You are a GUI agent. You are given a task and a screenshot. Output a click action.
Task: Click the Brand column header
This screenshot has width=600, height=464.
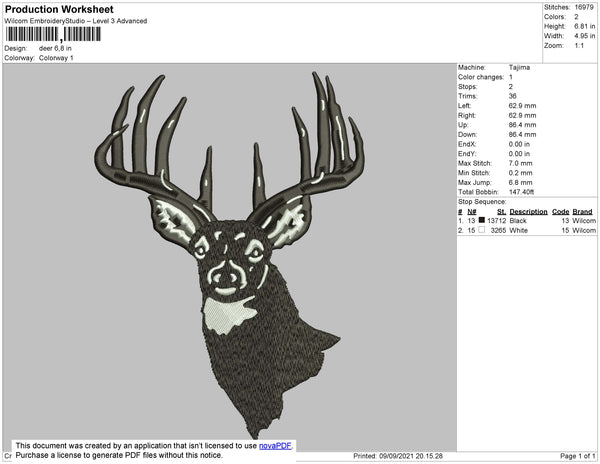coord(582,212)
